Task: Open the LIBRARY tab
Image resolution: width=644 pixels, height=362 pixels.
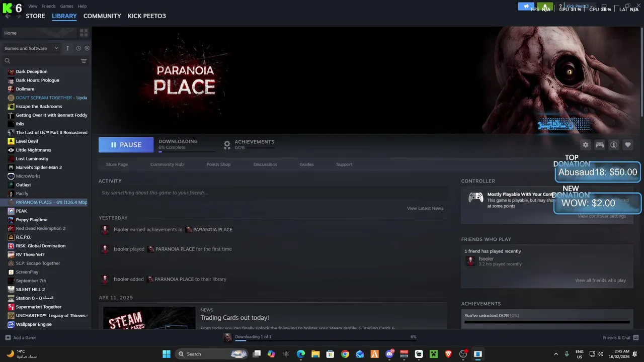Action: pos(64,16)
